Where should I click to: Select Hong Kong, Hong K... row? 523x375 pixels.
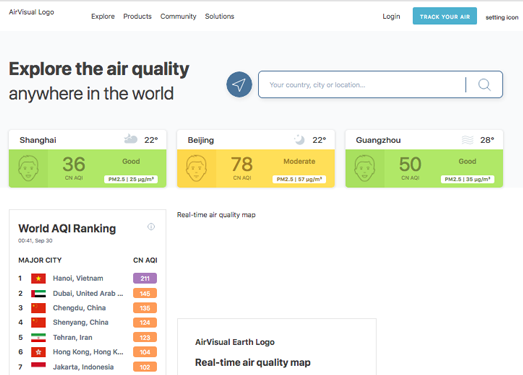click(88, 352)
